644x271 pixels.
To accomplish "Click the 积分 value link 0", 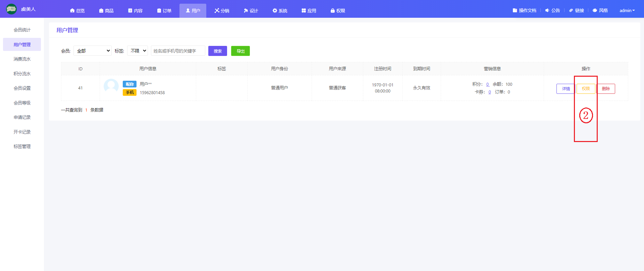I will [x=487, y=84].
